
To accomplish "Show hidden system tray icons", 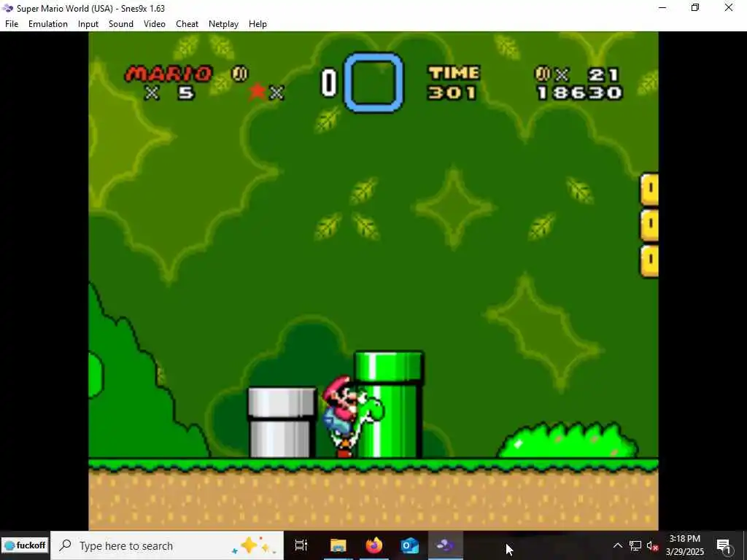I will coord(617,545).
